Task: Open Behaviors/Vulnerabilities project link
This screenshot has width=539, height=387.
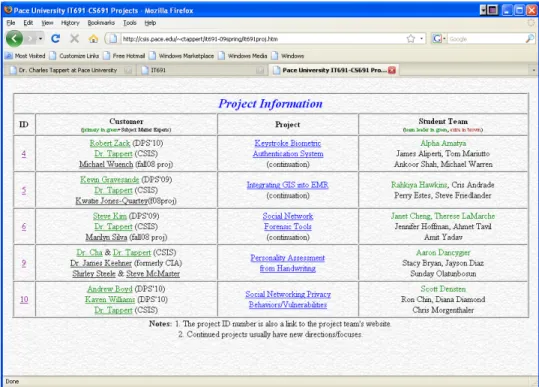Action: pos(288,305)
